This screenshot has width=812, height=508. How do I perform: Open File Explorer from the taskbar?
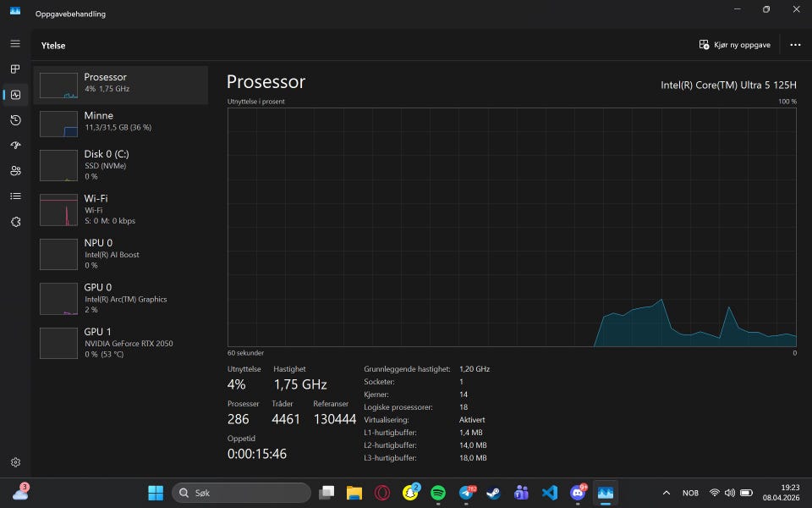coord(354,493)
